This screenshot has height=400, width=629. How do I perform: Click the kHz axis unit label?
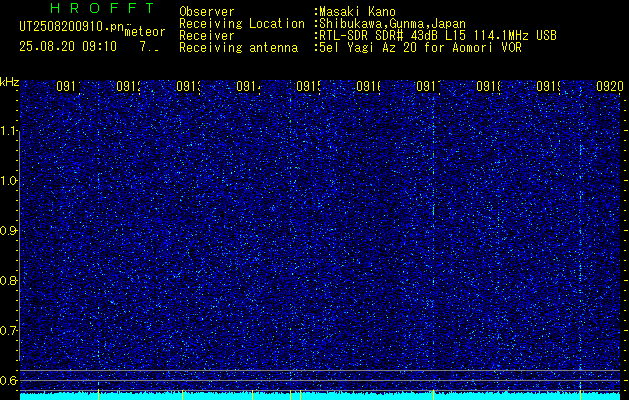pos(9,82)
